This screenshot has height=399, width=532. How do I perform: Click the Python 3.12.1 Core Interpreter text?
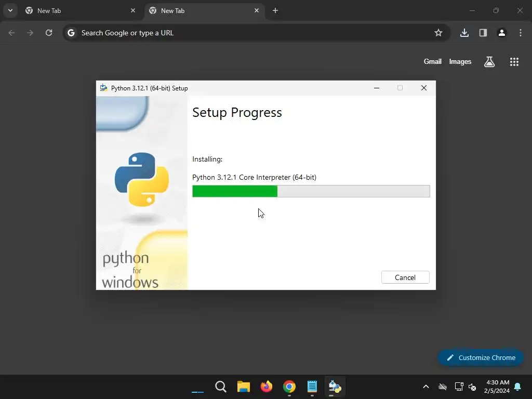[x=255, y=178]
